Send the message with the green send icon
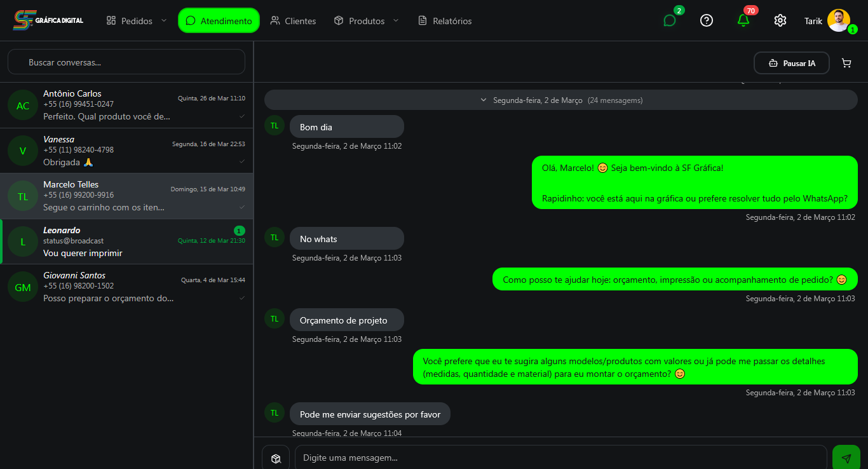The image size is (868, 469). tap(846, 458)
